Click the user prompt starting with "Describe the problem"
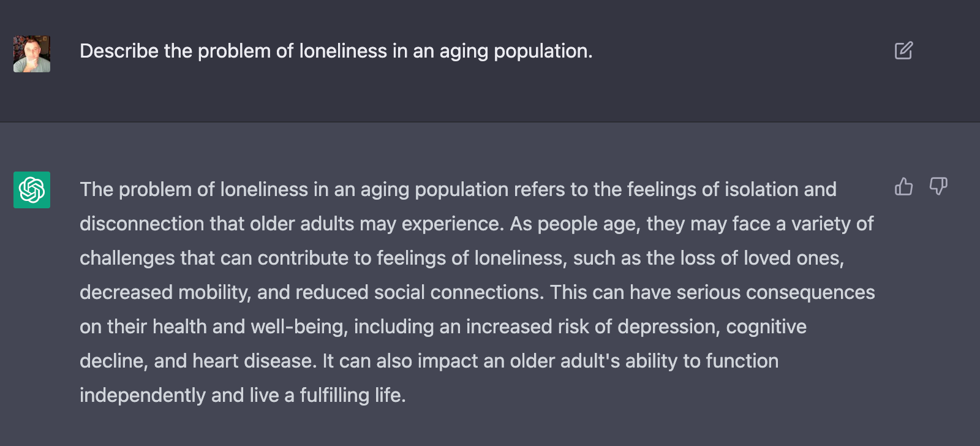This screenshot has width=980, height=446. [336, 51]
